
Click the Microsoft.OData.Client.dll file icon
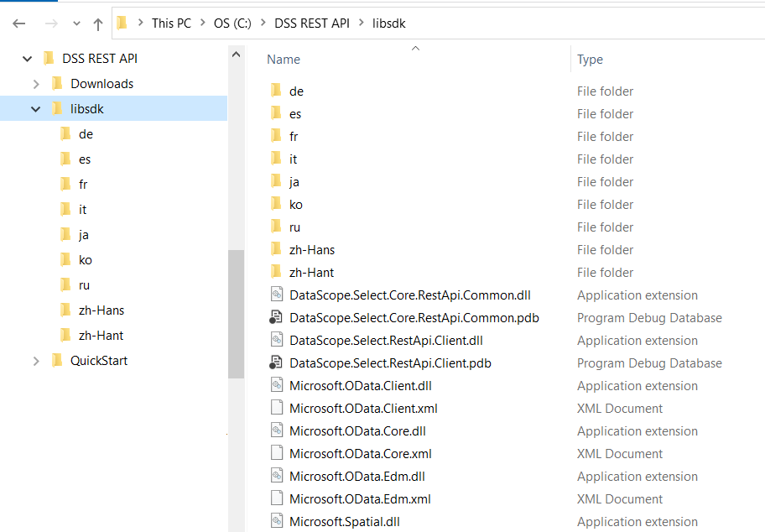277,385
